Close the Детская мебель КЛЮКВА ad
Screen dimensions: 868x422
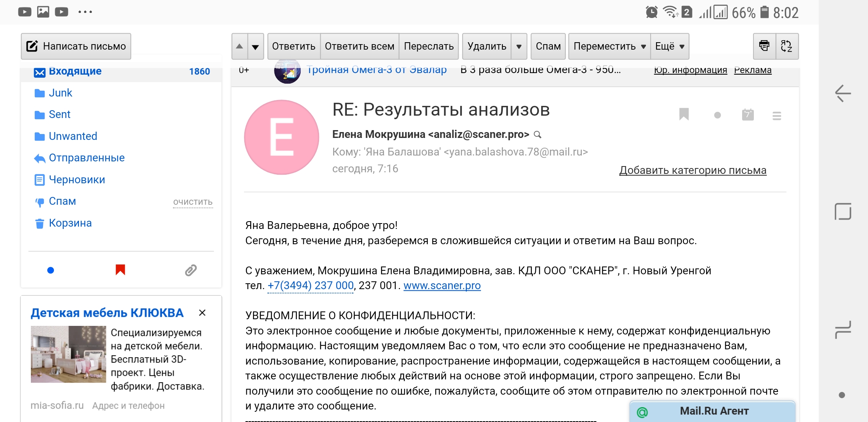point(202,313)
